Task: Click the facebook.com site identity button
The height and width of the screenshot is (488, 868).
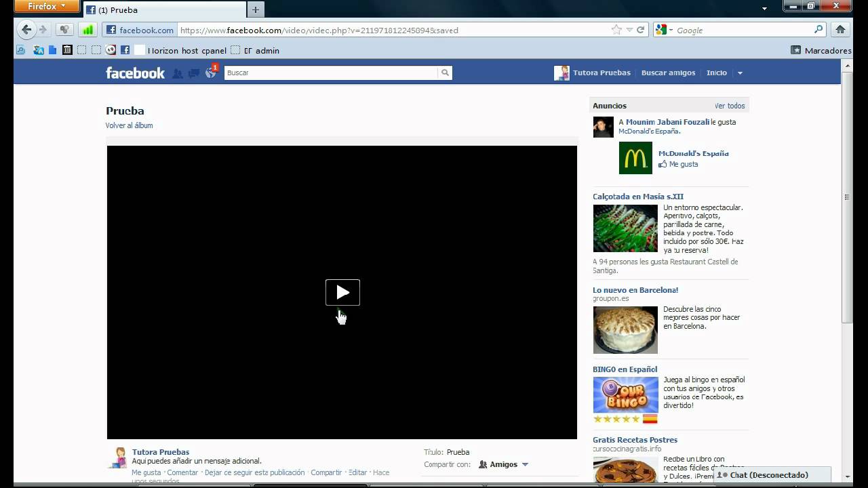Action: click(x=140, y=30)
